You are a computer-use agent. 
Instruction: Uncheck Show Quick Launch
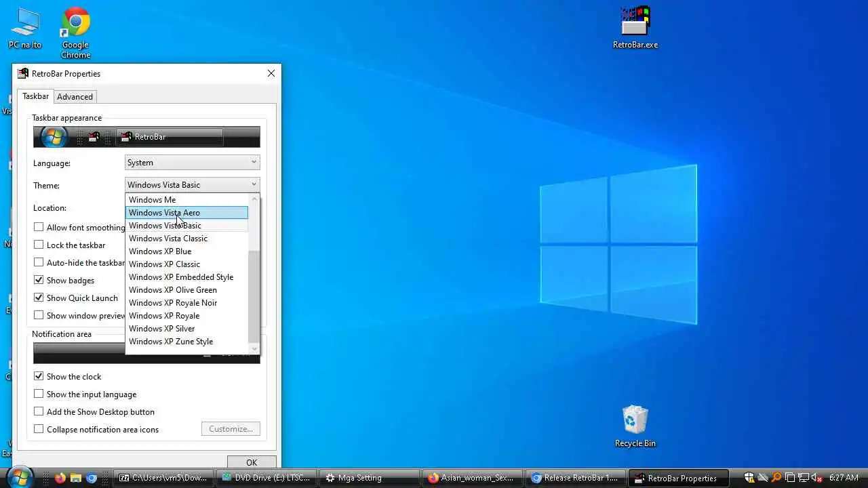click(39, 298)
